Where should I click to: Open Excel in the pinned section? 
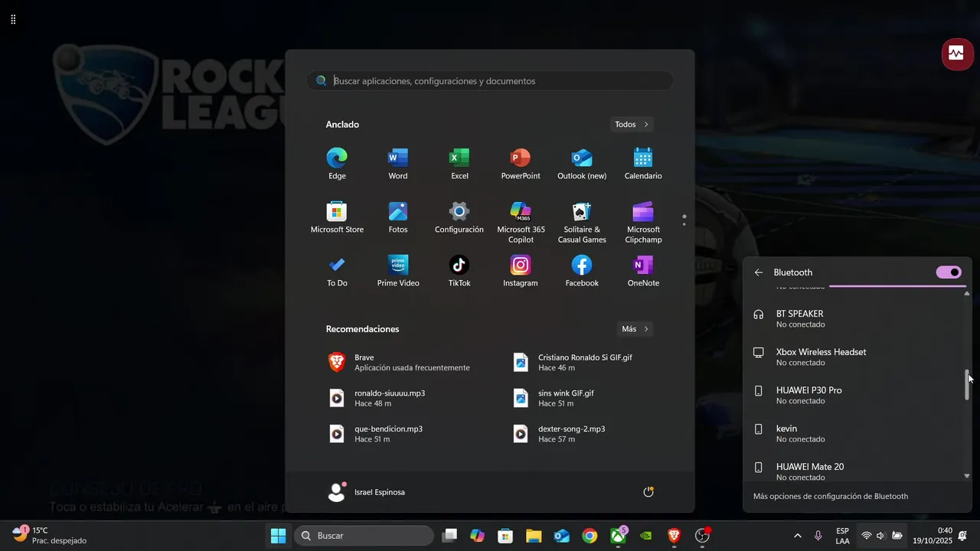pos(459,164)
